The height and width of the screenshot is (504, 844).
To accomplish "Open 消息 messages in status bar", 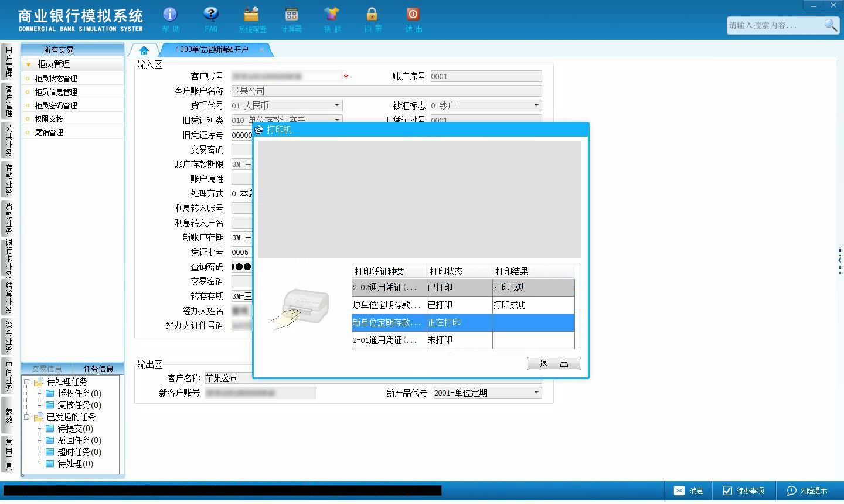I will [689, 491].
